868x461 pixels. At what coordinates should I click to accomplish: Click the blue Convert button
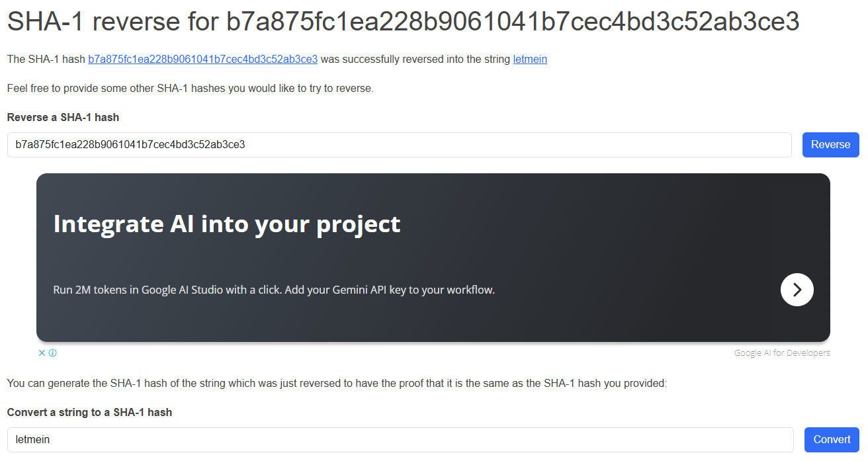(832, 440)
